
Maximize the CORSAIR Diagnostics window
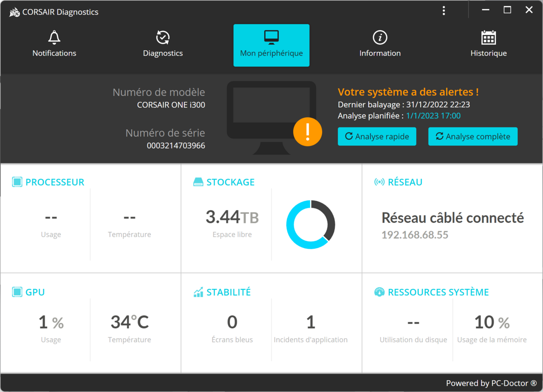[507, 10]
